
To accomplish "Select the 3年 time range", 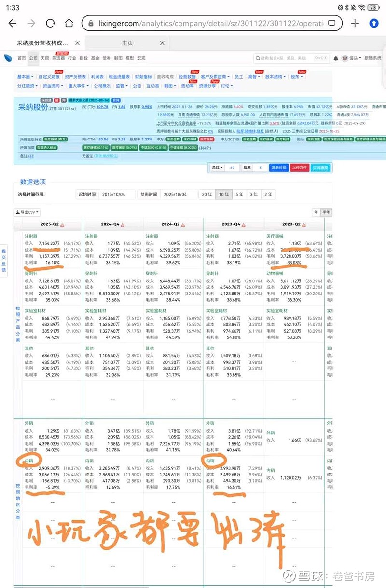I will pos(254,194).
